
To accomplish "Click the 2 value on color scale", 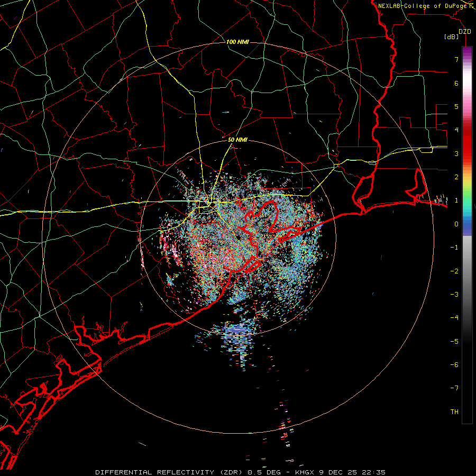I will (456, 177).
